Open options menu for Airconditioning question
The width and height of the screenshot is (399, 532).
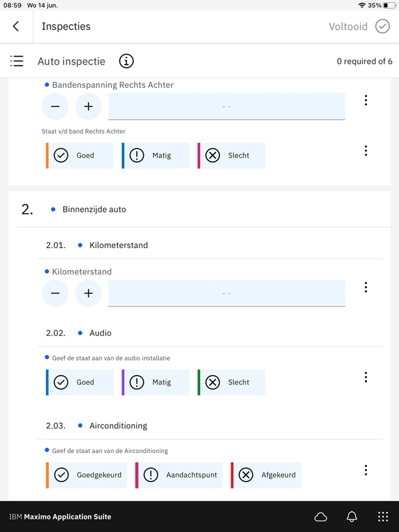coord(366,470)
